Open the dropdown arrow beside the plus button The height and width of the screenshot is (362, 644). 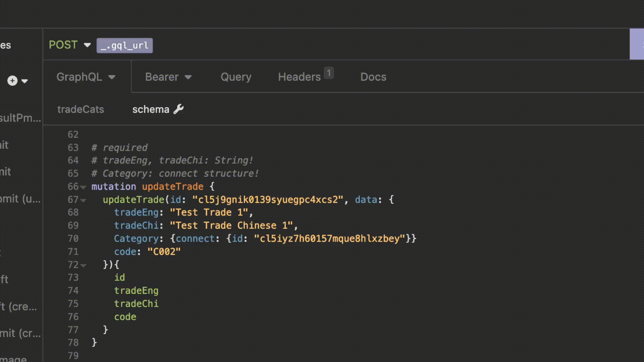(x=24, y=81)
